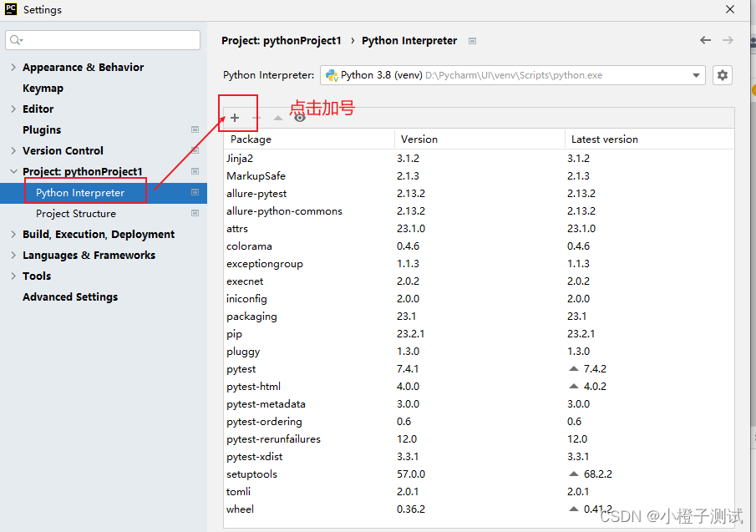Click pytest latest version 7.4.2
The image size is (756, 532).
point(595,368)
